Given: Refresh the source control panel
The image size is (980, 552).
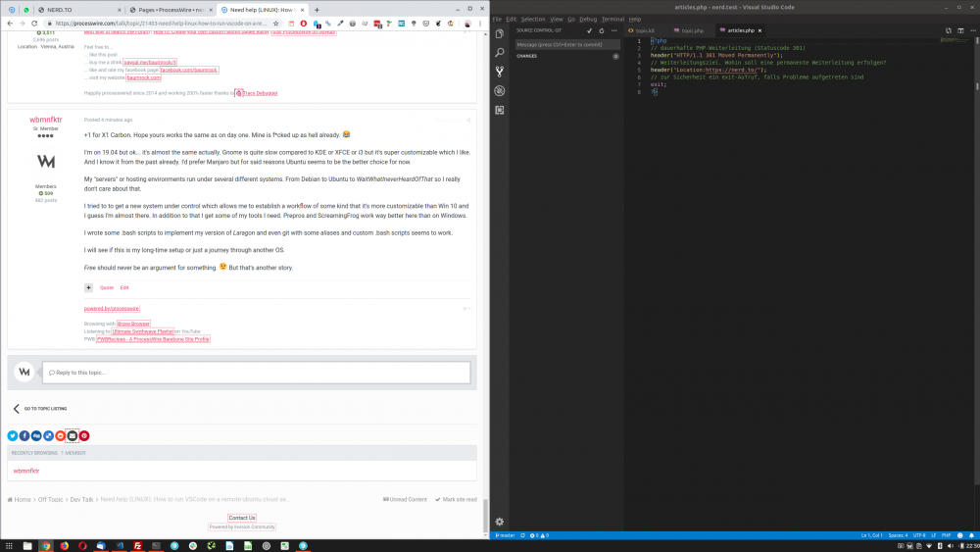Looking at the screenshot, I should 602,30.
